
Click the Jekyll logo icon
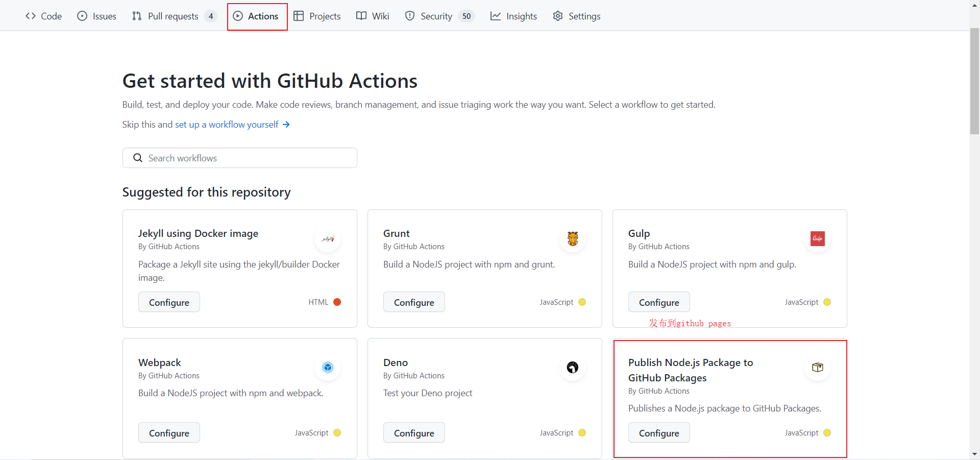[328, 238]
